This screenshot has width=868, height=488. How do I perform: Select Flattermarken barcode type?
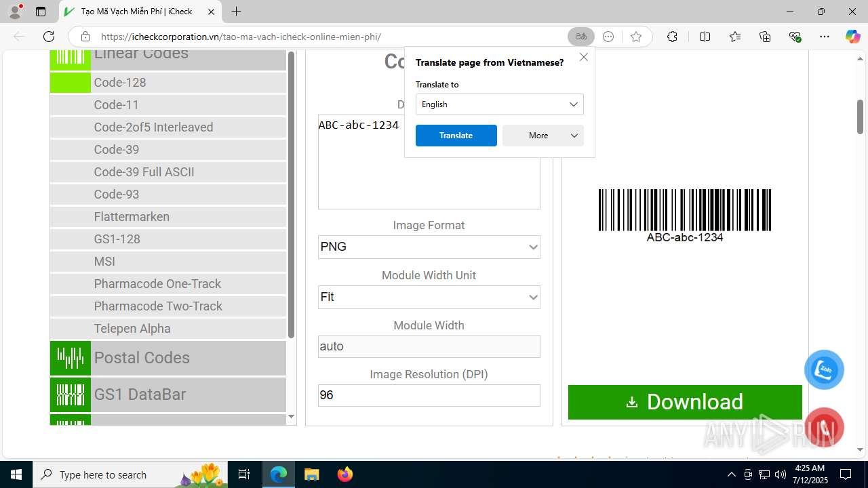coord(168,217)
